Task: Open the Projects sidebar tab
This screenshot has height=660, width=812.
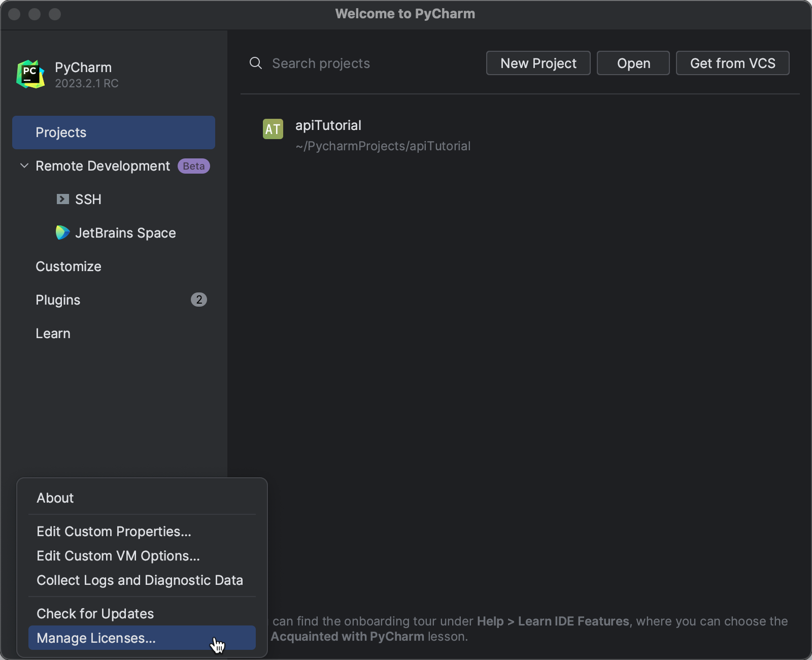Action: tap(61, 132)
